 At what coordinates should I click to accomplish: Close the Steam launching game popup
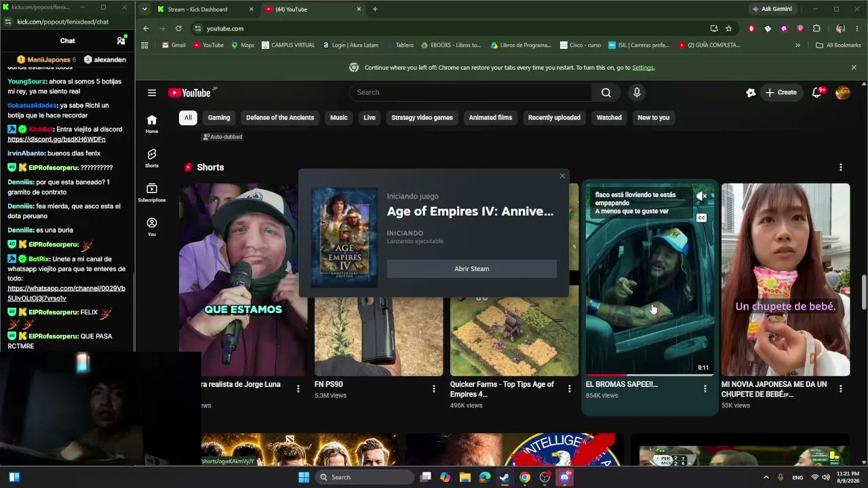pos(562,176)
